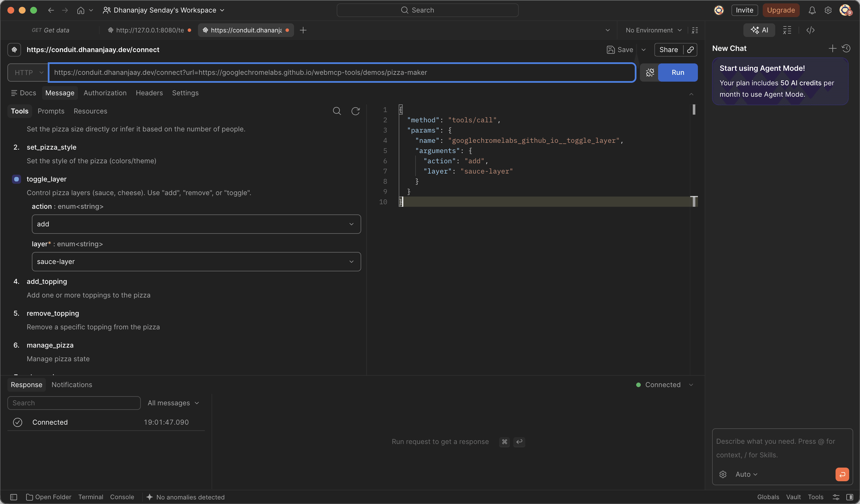Expand the tab list chevron
860x504 pixels.
[x=607, y=30]
